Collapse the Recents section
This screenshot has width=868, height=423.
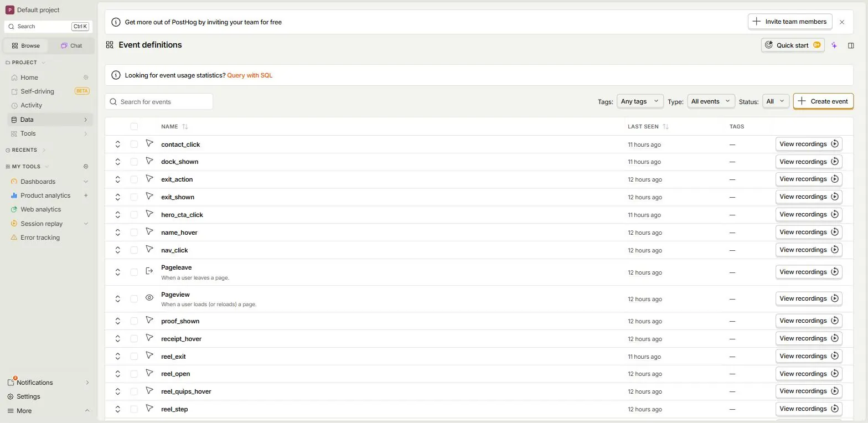pyautogui.click(x=25, y=150)
